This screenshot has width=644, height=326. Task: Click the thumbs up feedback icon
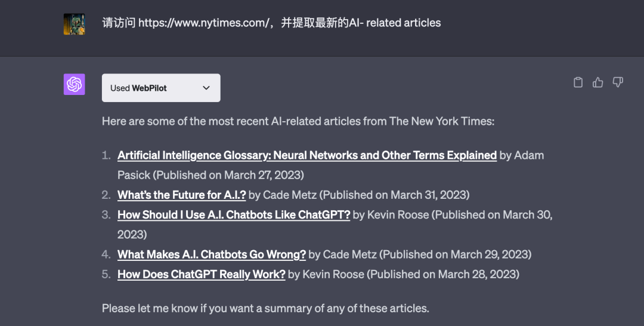pos(597,82)
